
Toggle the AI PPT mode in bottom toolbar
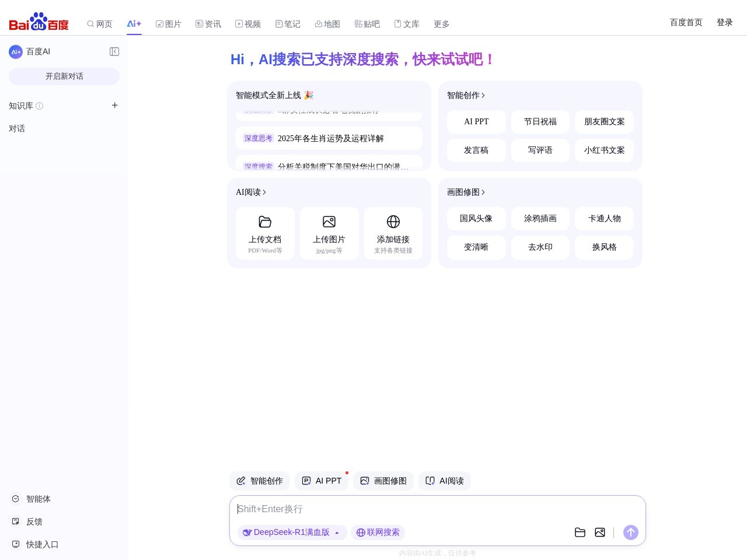[322, 481]
